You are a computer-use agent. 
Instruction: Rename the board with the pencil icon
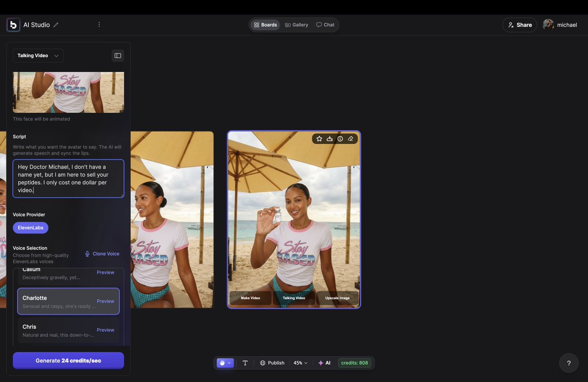click(56, 25)
